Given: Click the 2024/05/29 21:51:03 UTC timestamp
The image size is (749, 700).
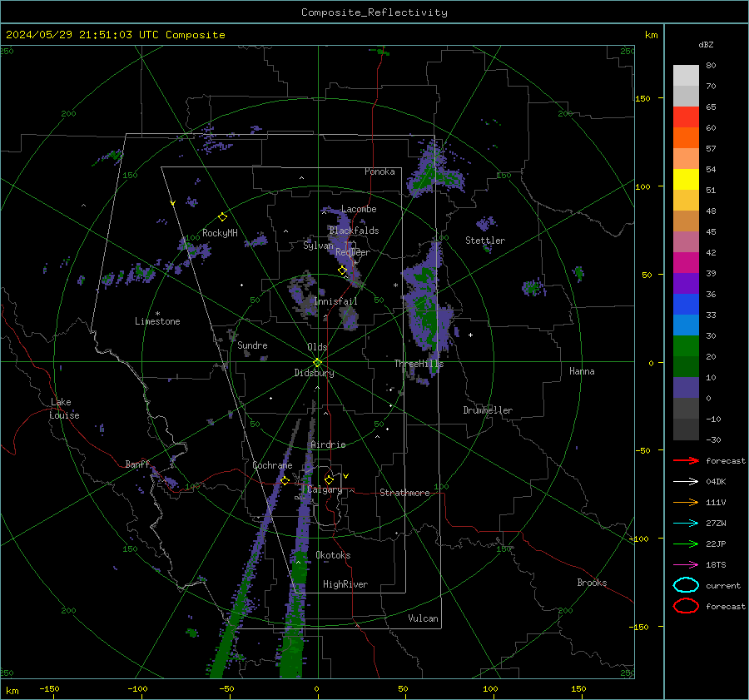Looking at the screenshot, I should (116, 35).
